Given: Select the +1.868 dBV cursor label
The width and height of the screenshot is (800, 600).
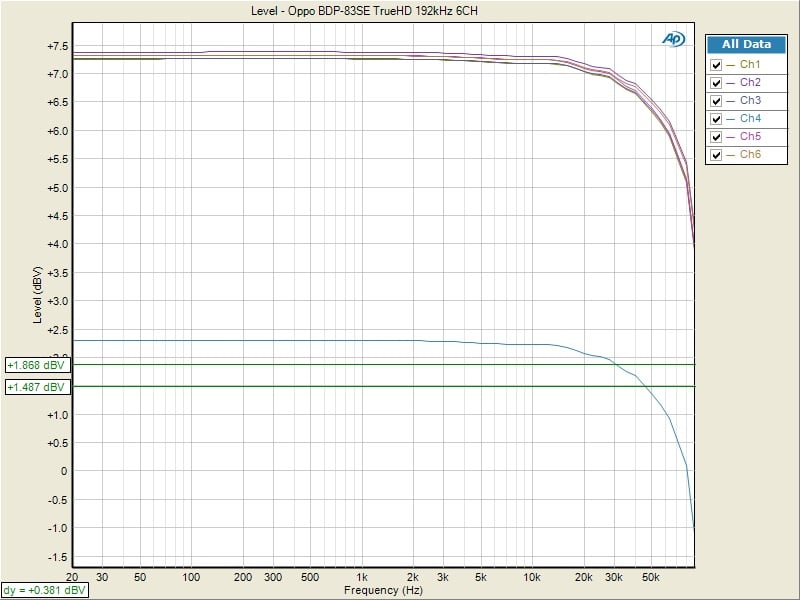Looking at the screenshot, I should click(x=37, y=365).
